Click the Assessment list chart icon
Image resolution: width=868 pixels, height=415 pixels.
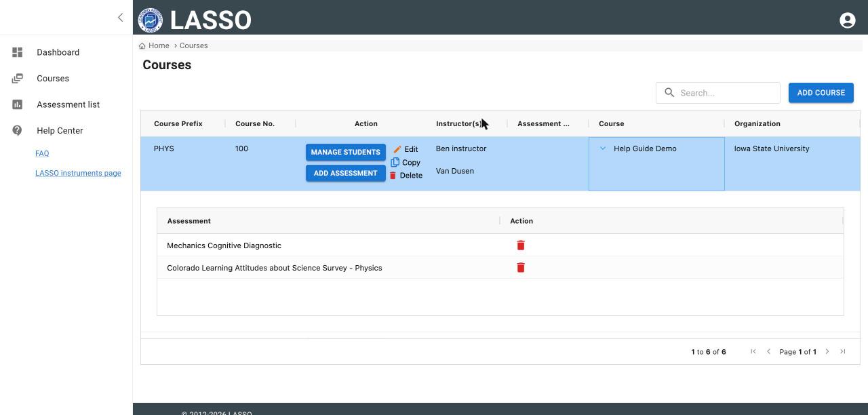(18, 104)
